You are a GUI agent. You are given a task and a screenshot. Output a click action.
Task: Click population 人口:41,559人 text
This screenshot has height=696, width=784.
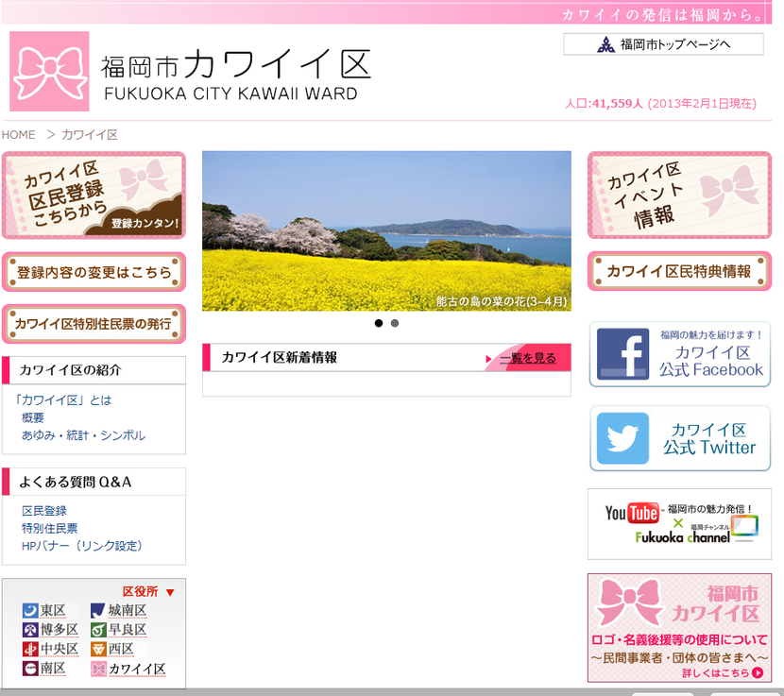(604, 104)
